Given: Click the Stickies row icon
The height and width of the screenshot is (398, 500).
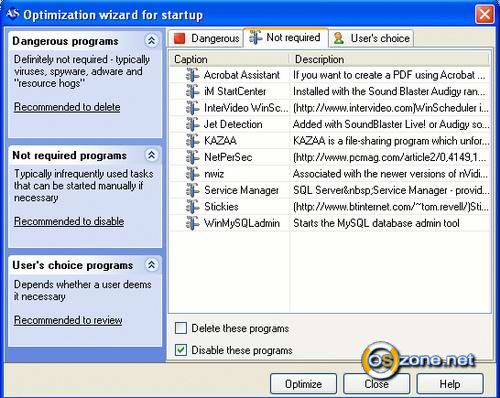Looking at the screenshot, I should [x=192, y=207].
